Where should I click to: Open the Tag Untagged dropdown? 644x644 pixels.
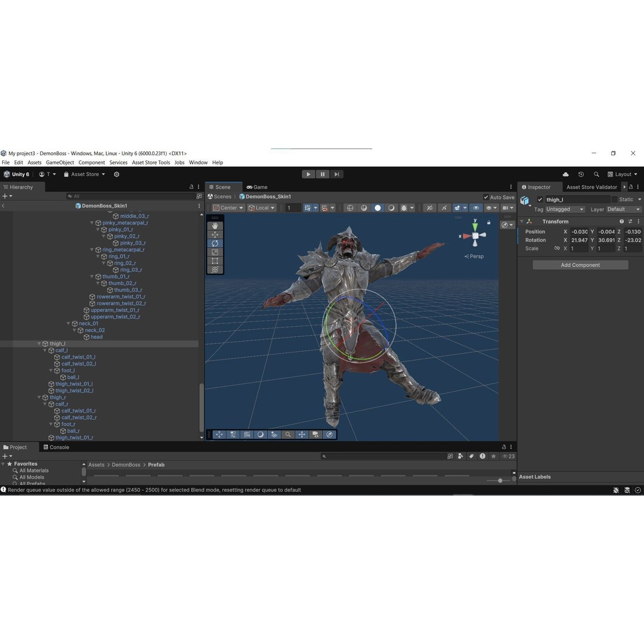[565, 209]
